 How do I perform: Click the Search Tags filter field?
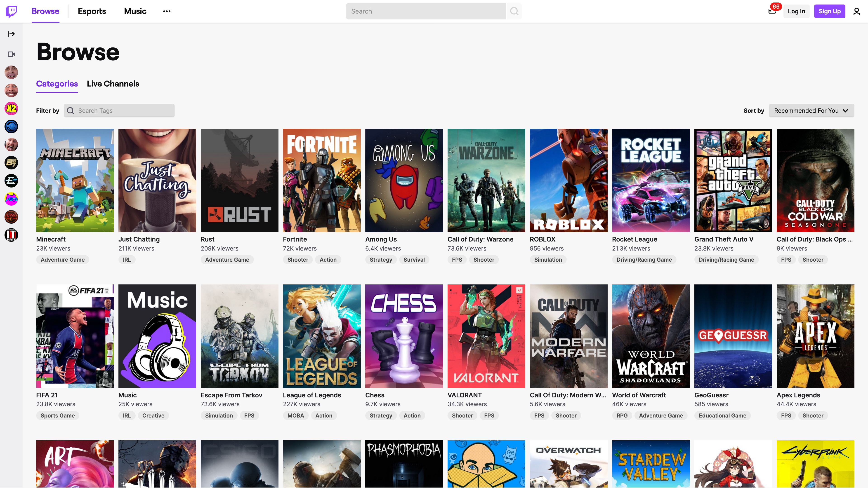[x=119, y=110]
